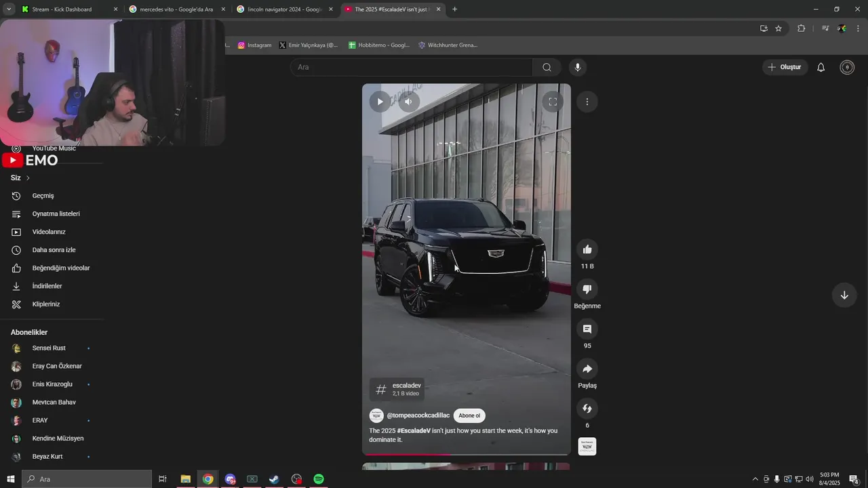This screenshot has width=868, height=488.
Task: Open Emir Yalçınkaya X bookmark
Action: point(308,45)
